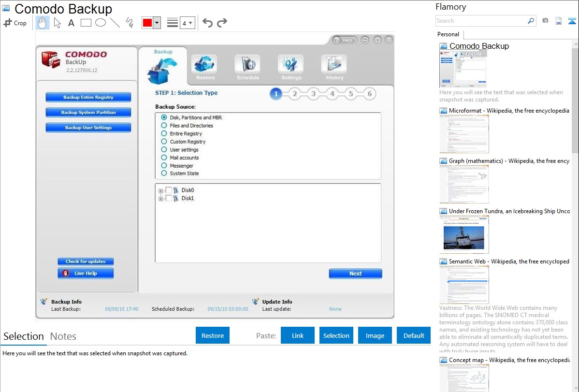The width and height of the screenshot is (579, 392).
Task: Click the Update Info icon
Action: click(x=255, y=302)
